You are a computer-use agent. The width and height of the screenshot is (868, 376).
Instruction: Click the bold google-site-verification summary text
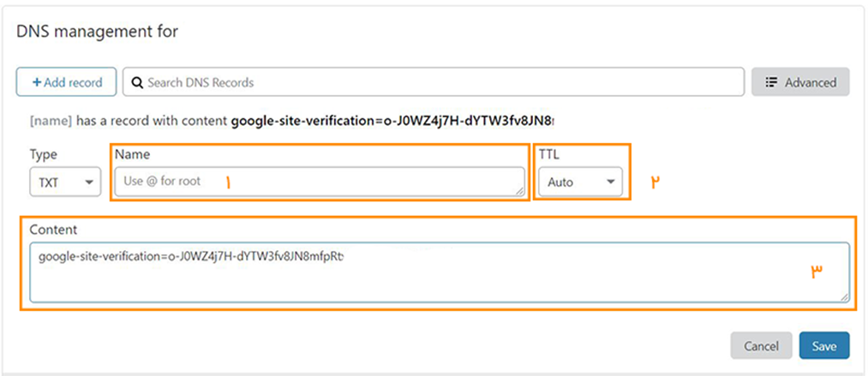pyautogui.click(x=392, y=120)
